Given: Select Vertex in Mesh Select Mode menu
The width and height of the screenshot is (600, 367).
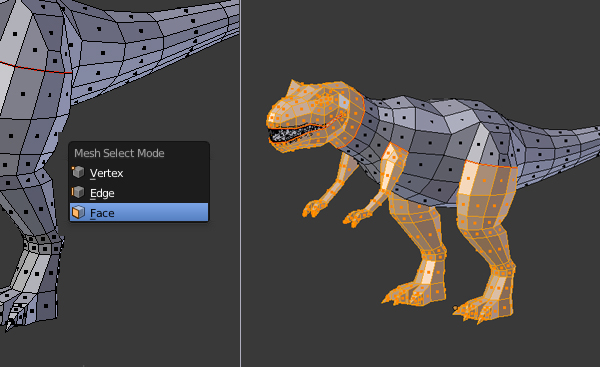Looking at the screenshot, I should pos(139,173).
